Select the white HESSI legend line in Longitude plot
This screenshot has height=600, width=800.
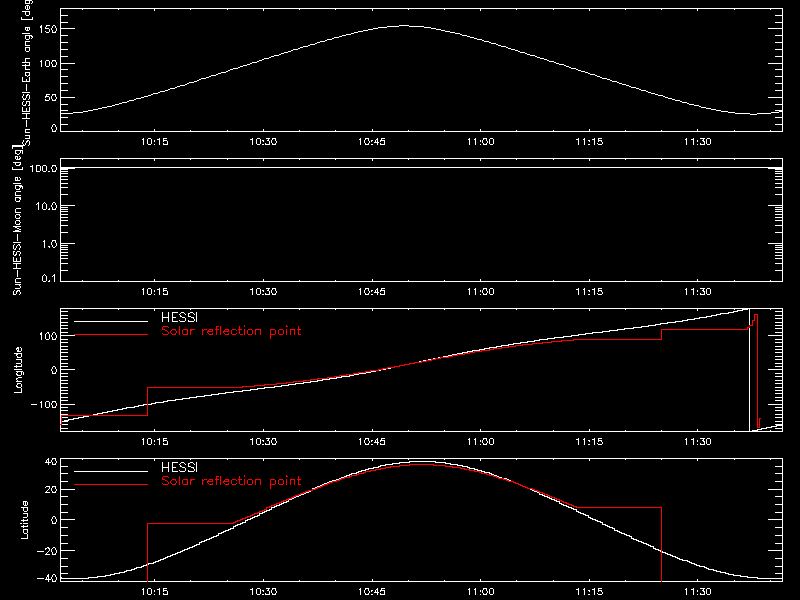click(111, 321)
